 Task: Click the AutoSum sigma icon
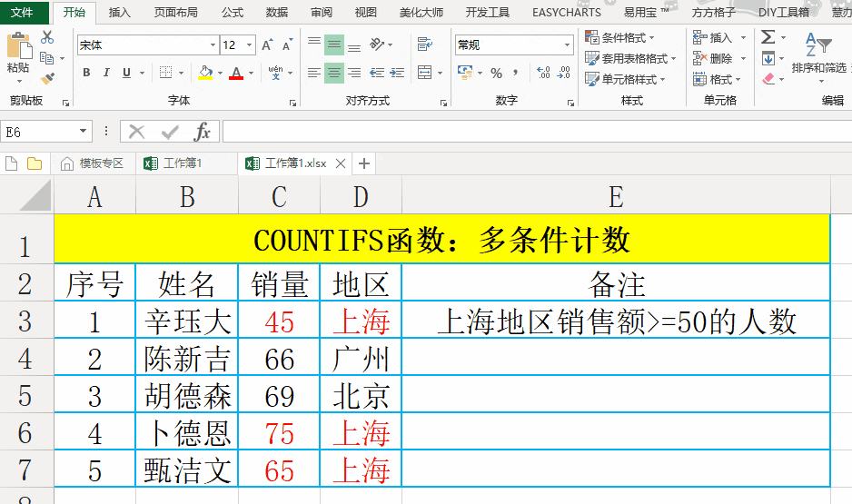coord(768,37)
